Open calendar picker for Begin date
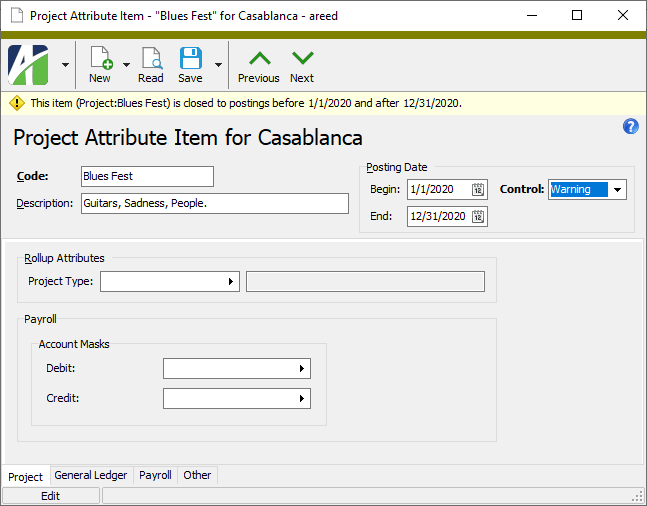This screenshot has height=506, width=647. coord(478,189)
